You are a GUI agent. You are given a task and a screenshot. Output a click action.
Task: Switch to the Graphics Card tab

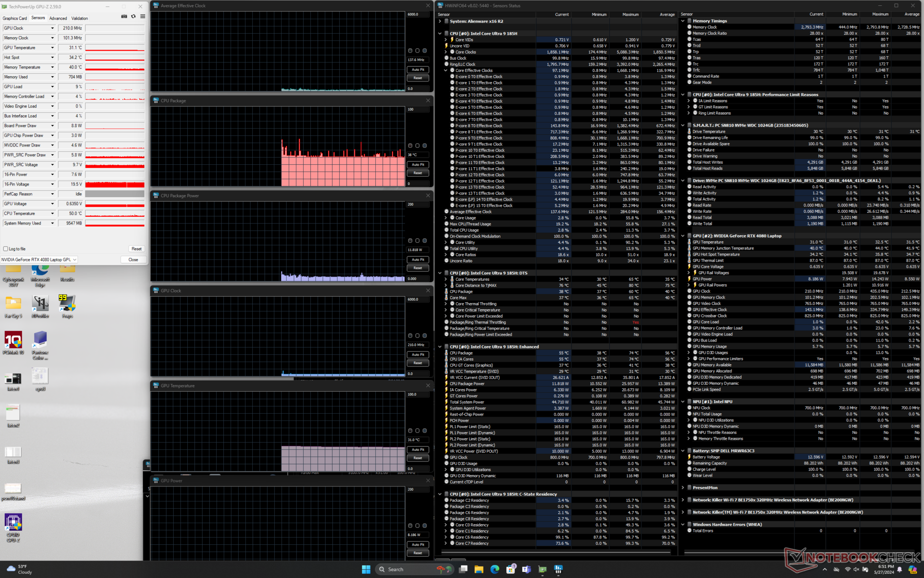point(15,18)
